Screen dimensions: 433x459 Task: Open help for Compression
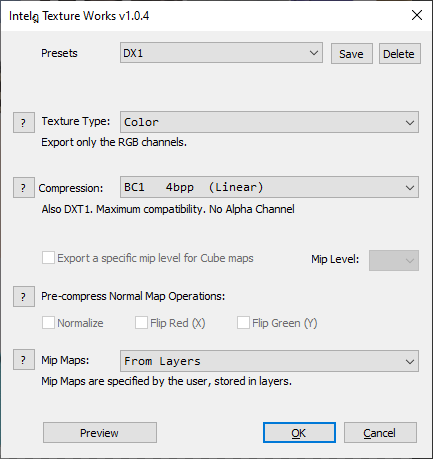(24, 188)
